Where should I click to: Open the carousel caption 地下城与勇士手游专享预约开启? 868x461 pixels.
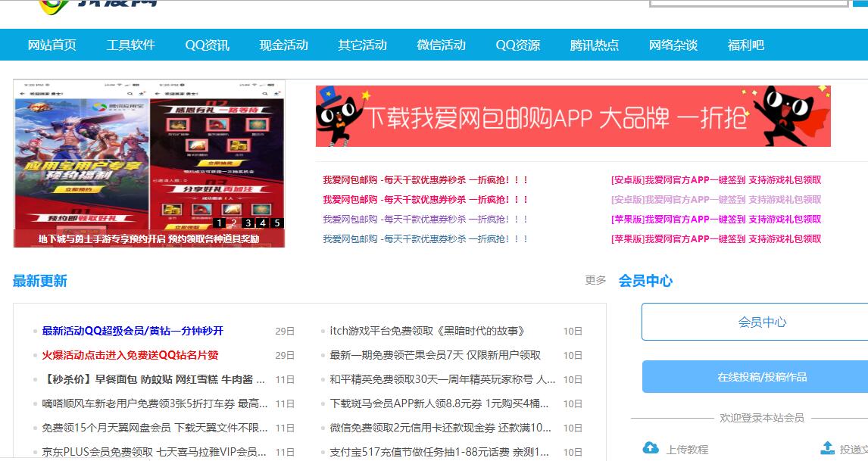149,238
